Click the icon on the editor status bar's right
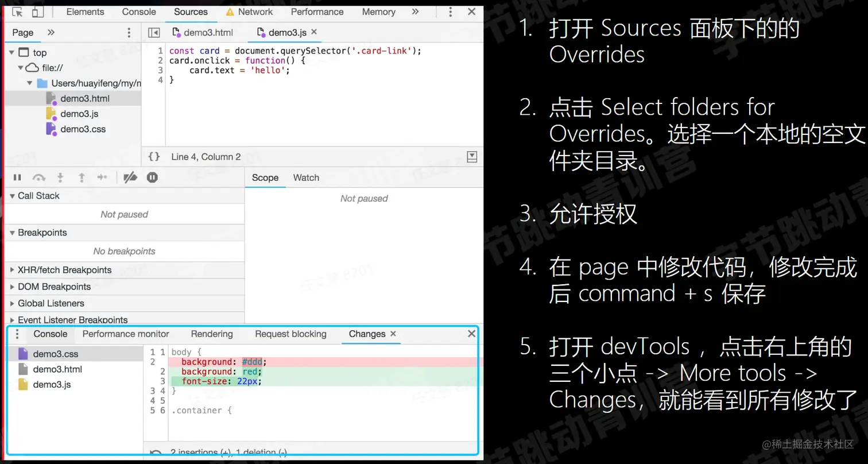This screenshot has width=868, height=464. coord(472,157)
